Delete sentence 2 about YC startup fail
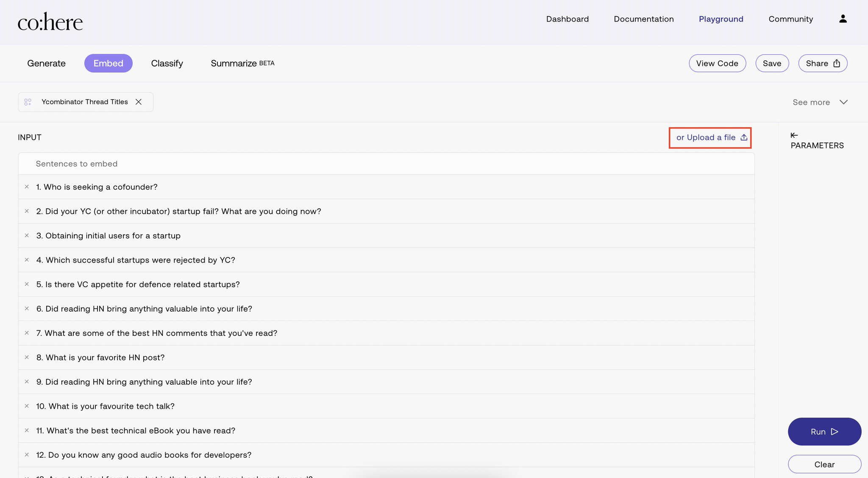 tap(27, 211)
